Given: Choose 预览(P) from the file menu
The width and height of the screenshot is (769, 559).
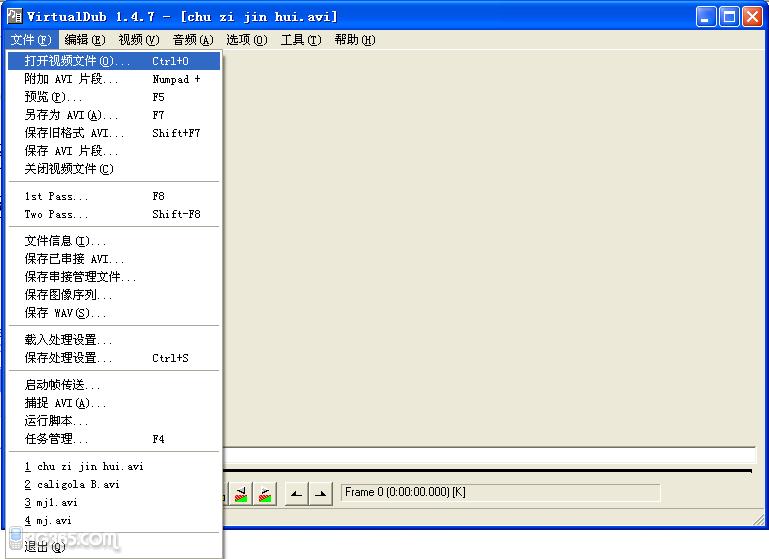Looking at the screenshot, I should coord(114,97).
